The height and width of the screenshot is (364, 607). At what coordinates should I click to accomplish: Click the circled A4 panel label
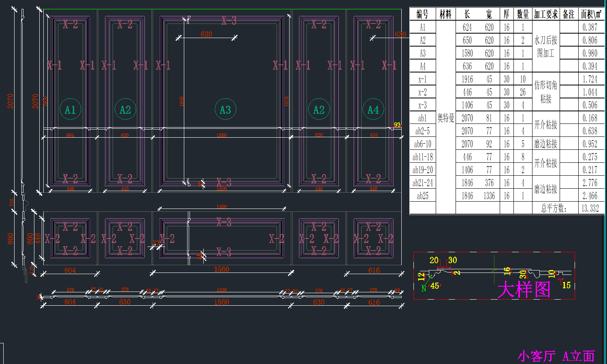(373, 110)
